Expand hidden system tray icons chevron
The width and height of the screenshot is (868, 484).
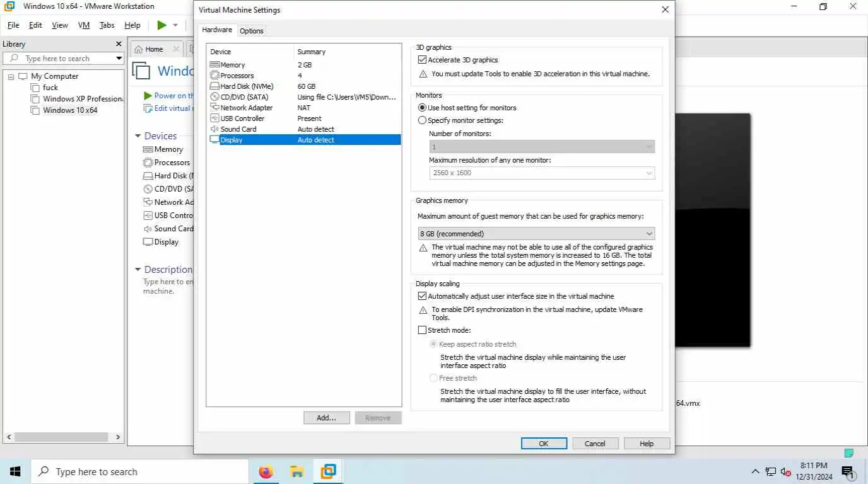tap(756, 471)
